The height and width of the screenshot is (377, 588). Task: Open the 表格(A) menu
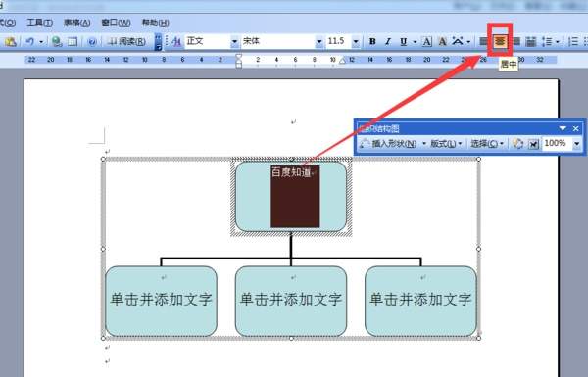click(x=76, y=23)
